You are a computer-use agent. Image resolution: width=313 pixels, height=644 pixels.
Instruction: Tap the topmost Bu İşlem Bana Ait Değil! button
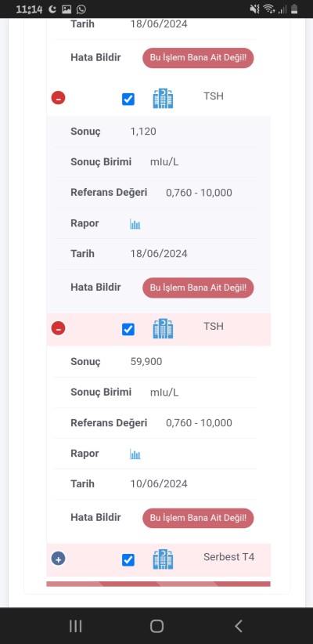click(198, 58)
